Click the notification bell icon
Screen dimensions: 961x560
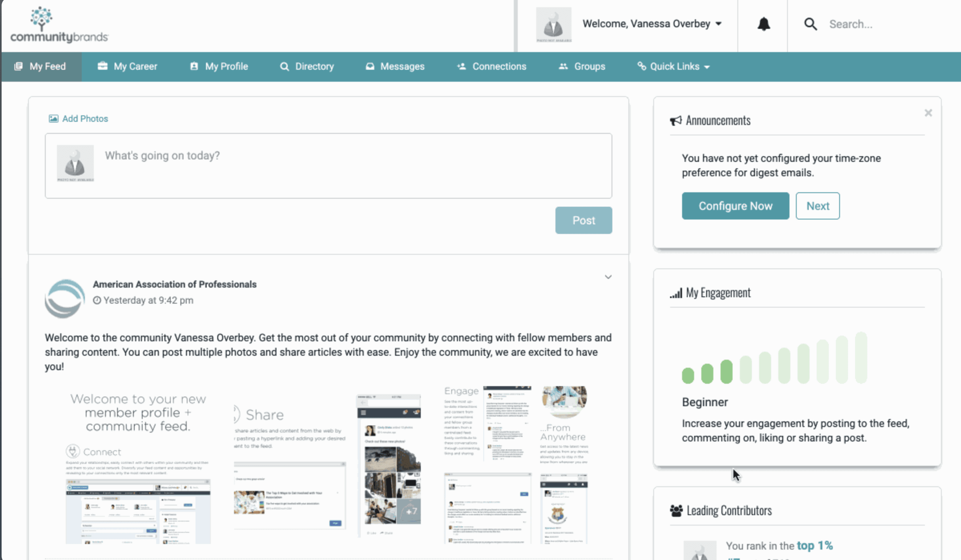pyautogui.click(x=763, y=24)
